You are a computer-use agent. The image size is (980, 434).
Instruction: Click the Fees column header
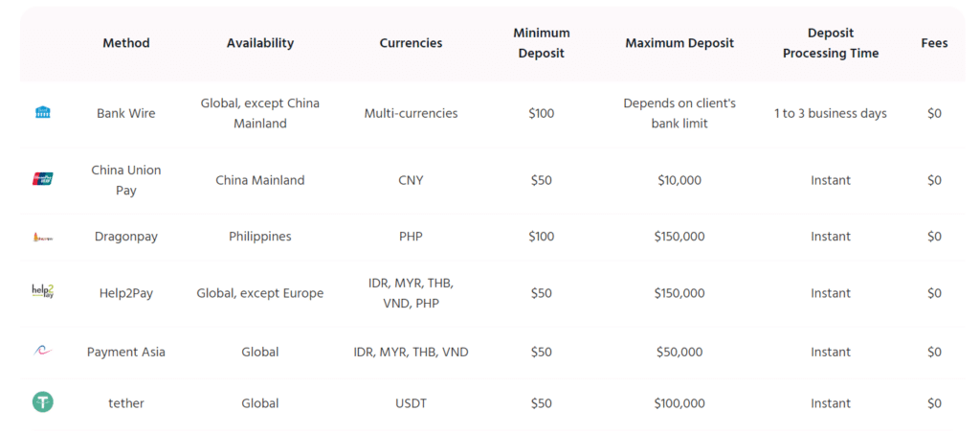934,43
